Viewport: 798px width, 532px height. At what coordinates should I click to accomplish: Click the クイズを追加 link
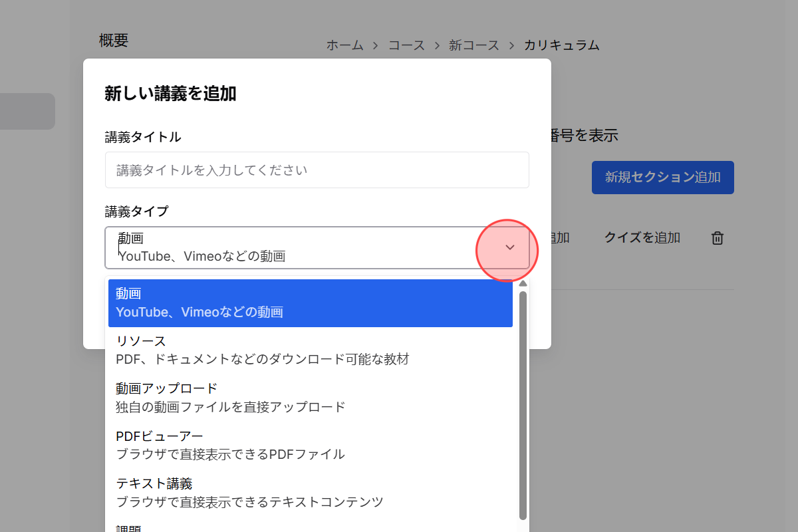(x=641, y=237)
